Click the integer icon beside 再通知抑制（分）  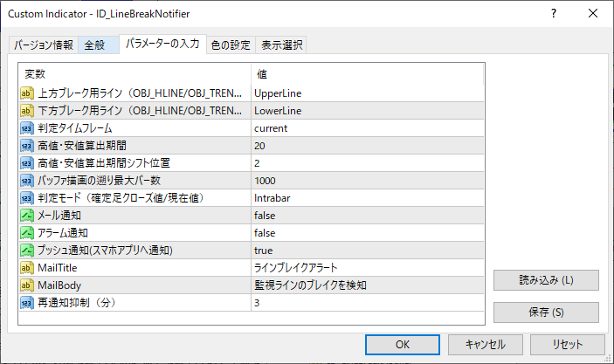tap(27, 302)
